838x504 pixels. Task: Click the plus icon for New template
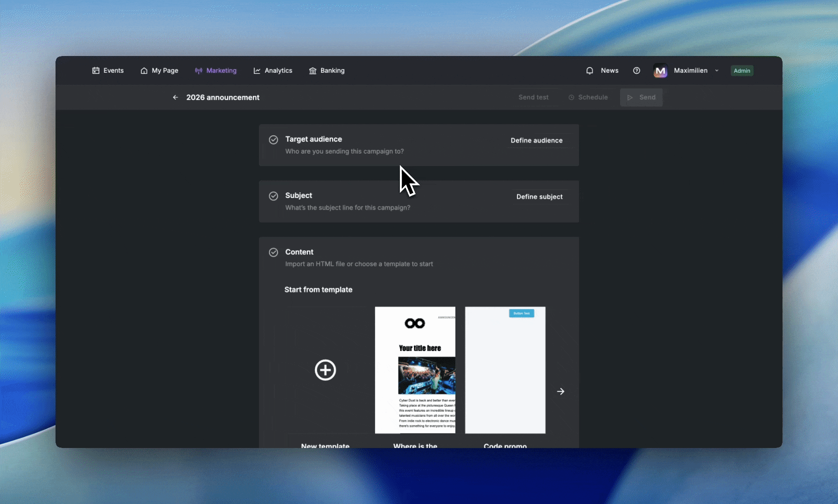point(325,370)
